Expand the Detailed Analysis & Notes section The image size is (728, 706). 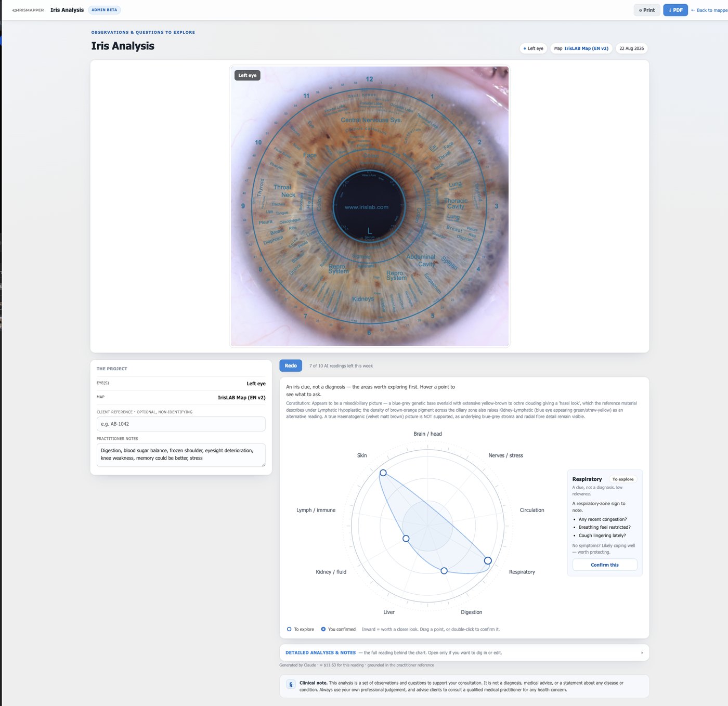click(464, 652)
